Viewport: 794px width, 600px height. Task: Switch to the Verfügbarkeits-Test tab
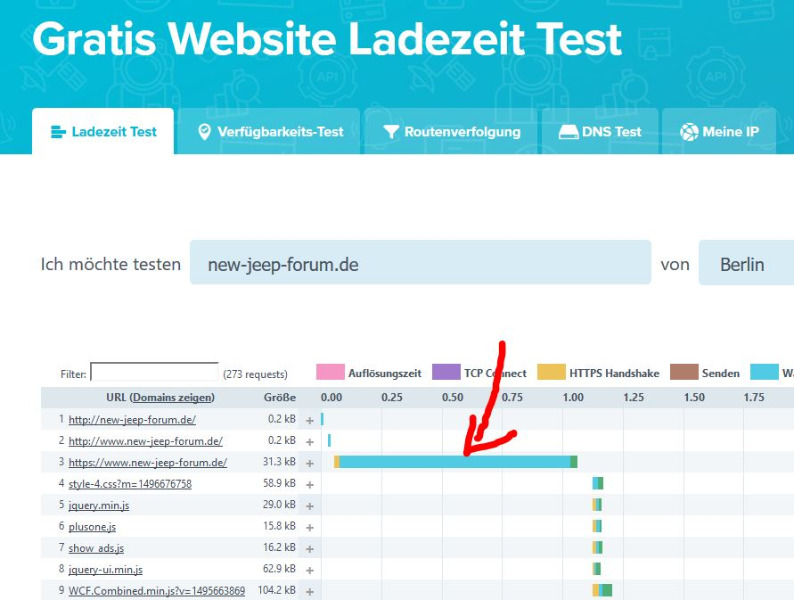point(269,131)
